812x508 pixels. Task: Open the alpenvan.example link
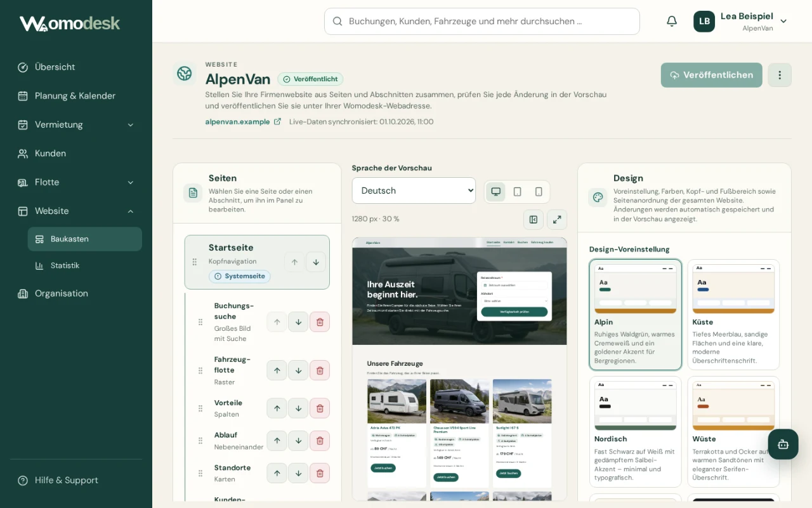243,121
